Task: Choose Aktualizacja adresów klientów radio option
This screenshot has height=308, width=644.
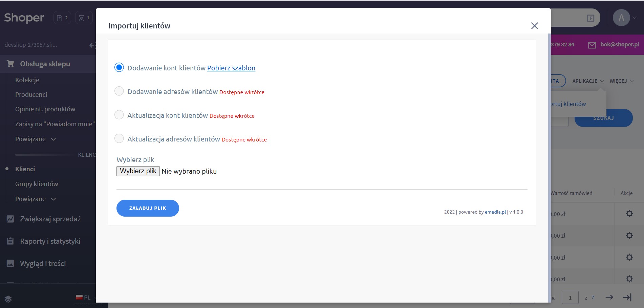Action: [119, 139]
